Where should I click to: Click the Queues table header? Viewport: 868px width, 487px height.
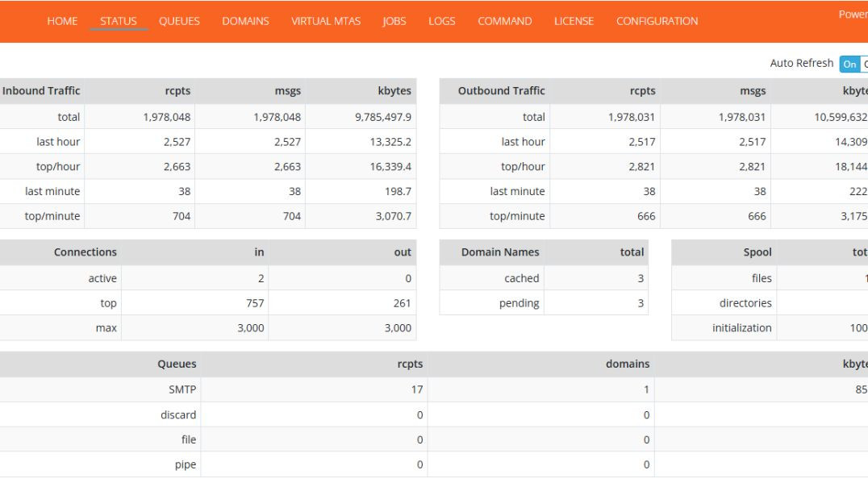[177, 364]
